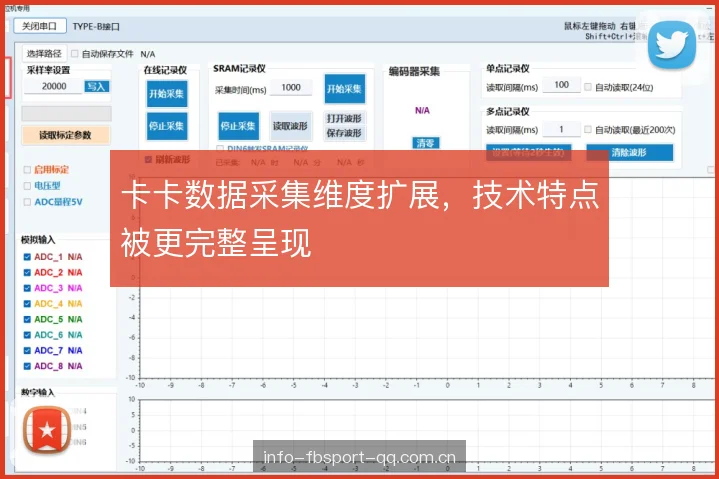
Task: Toggle the 自动读取(24位) checkbox
Action: [588, 87]
